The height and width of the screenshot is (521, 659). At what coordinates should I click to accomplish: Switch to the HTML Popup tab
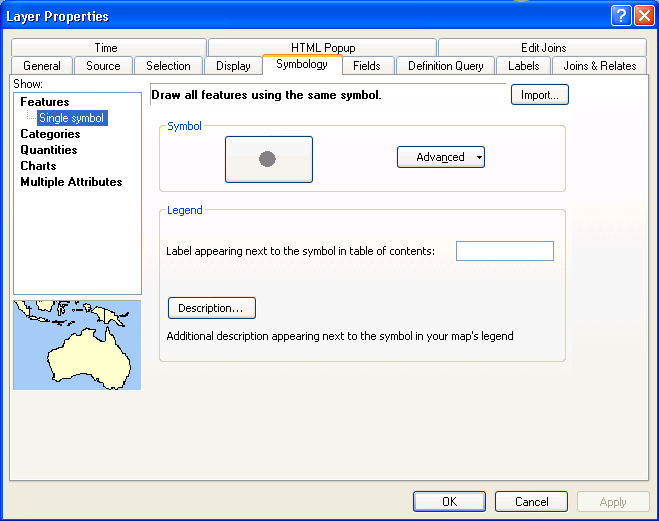(x=323, y=47)
